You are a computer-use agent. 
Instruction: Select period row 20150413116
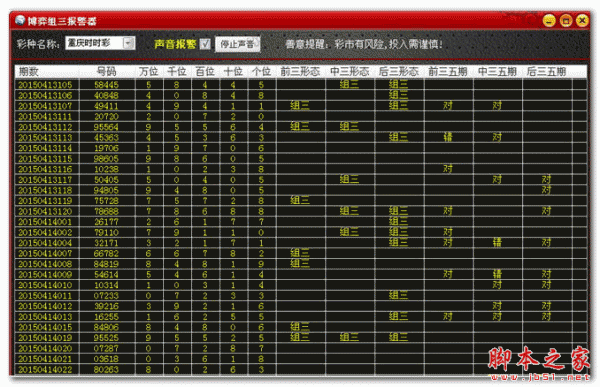300,169
